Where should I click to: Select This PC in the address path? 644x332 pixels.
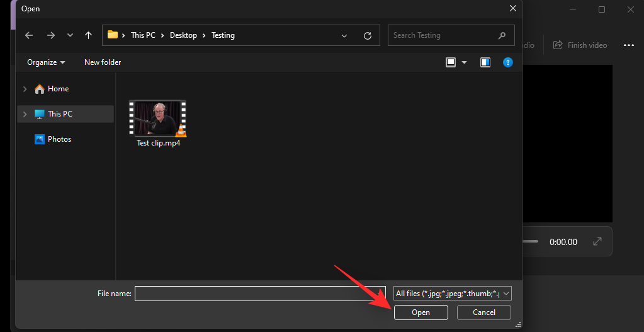coord(143,35)
